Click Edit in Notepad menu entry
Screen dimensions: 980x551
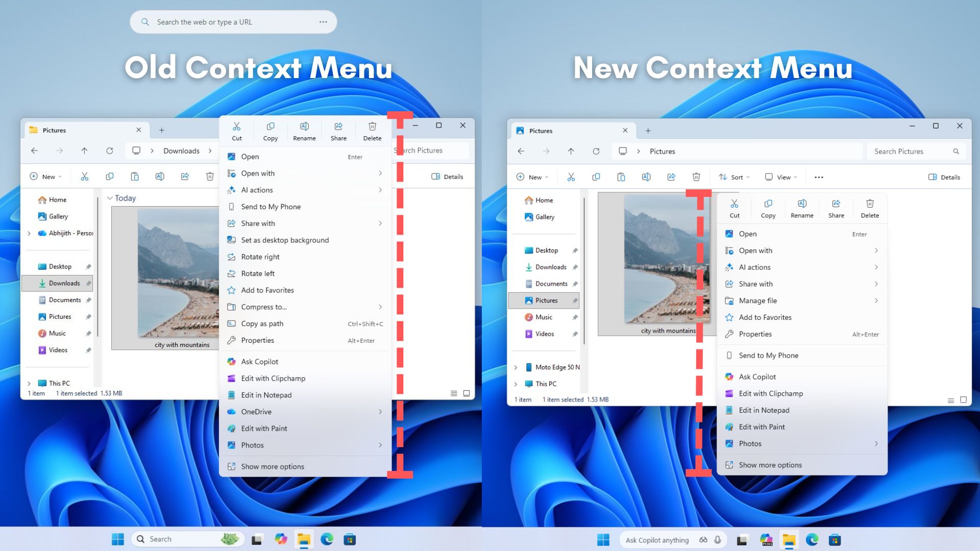(266, 395)
